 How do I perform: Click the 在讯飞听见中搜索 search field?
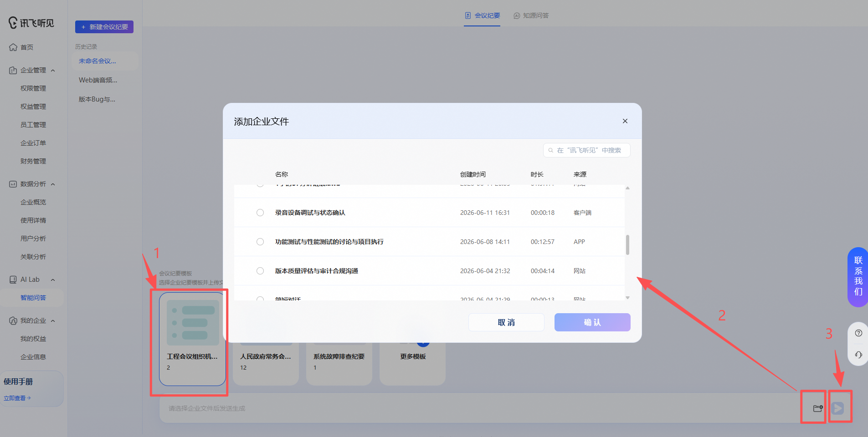[587, 150]
